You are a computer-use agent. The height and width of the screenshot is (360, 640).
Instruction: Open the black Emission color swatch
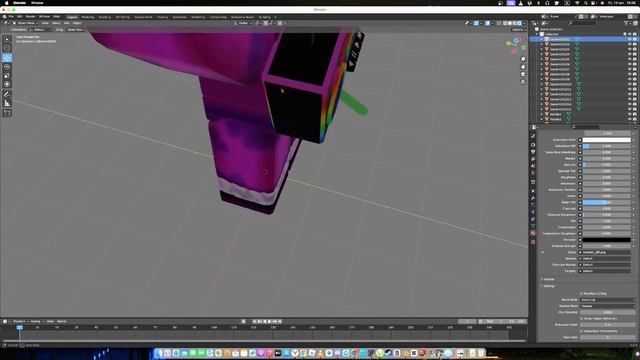(606, 240)
